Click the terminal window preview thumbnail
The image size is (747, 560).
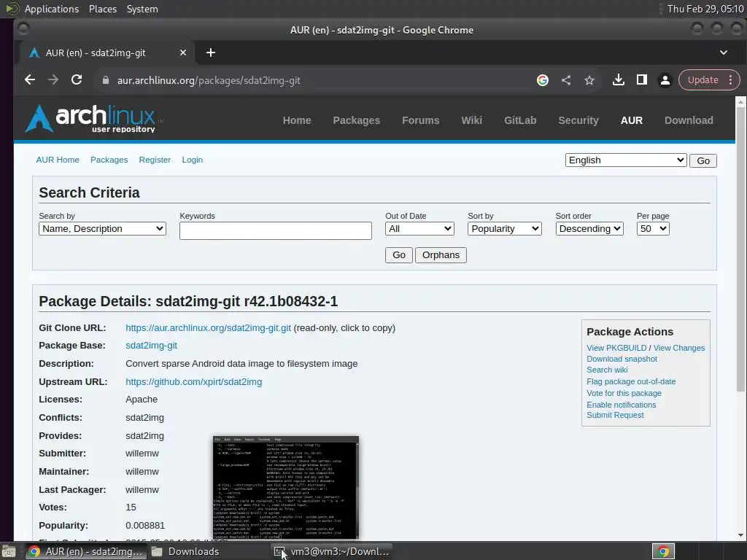coord(286,488)
